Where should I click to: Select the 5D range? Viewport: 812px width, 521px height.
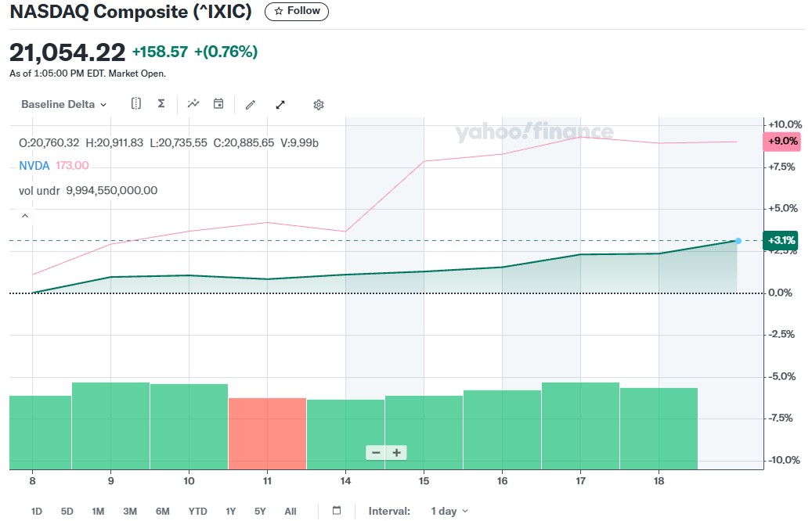point(67,511)
